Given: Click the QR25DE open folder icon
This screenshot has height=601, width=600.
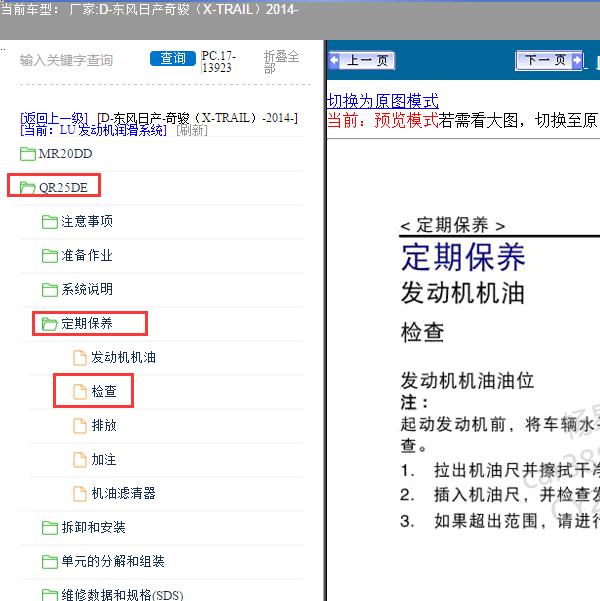Looking at the screenshot, I should pos(28,188).
